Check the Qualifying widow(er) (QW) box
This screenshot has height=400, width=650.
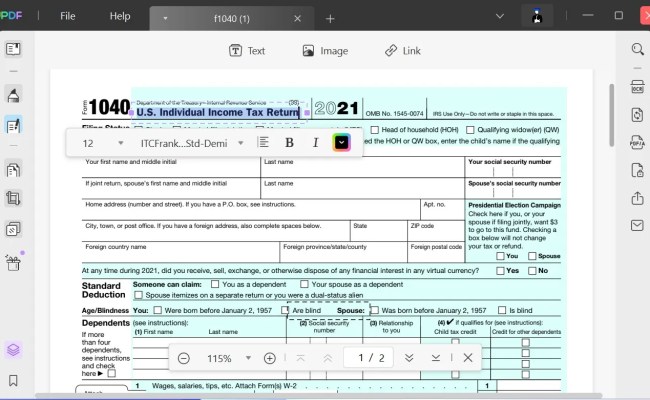[x=470, y=130]
